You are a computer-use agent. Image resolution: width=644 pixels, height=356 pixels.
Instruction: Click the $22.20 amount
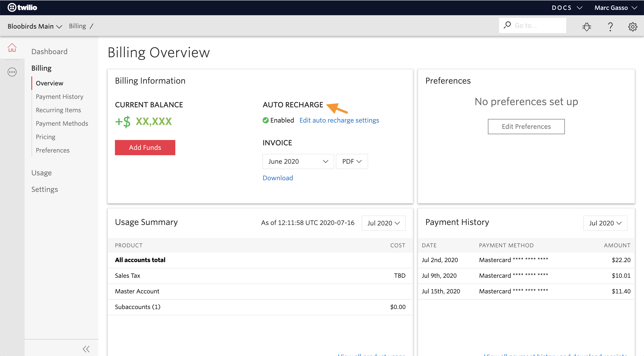coord(621,260)
